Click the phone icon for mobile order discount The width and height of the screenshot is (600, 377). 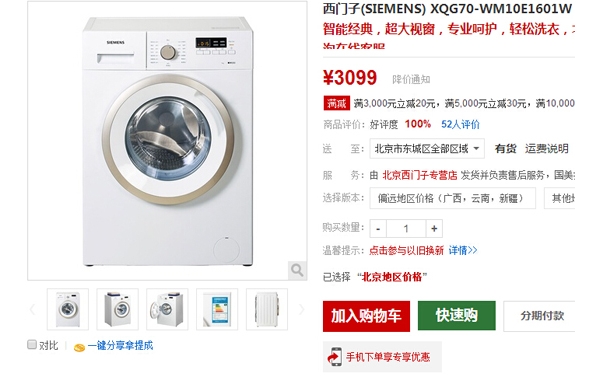(x=334, y=357)
